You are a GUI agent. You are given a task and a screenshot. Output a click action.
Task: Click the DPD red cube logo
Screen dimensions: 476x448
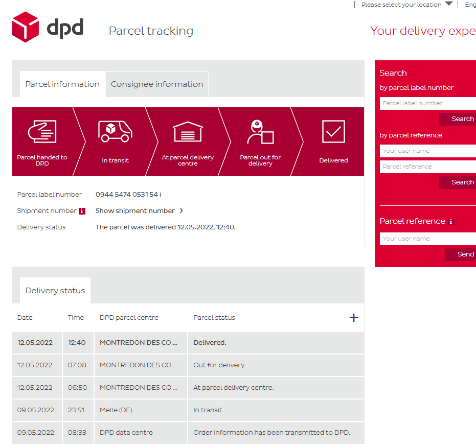26,28
